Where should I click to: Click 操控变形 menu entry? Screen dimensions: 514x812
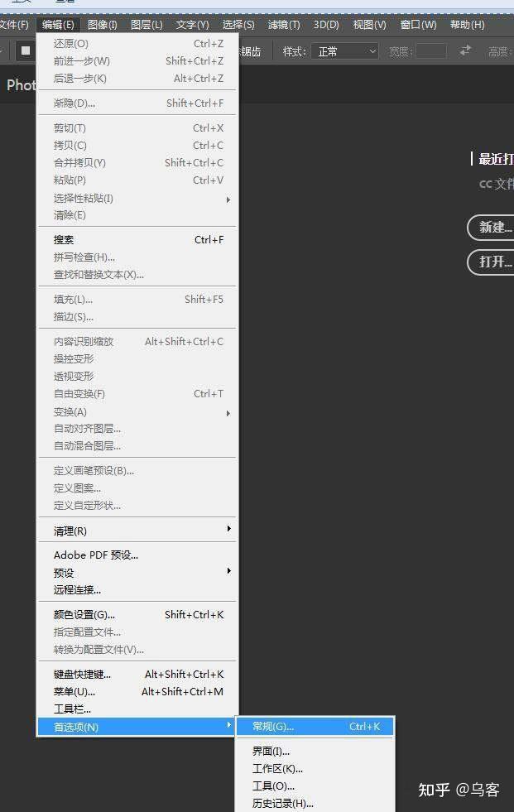137,359
